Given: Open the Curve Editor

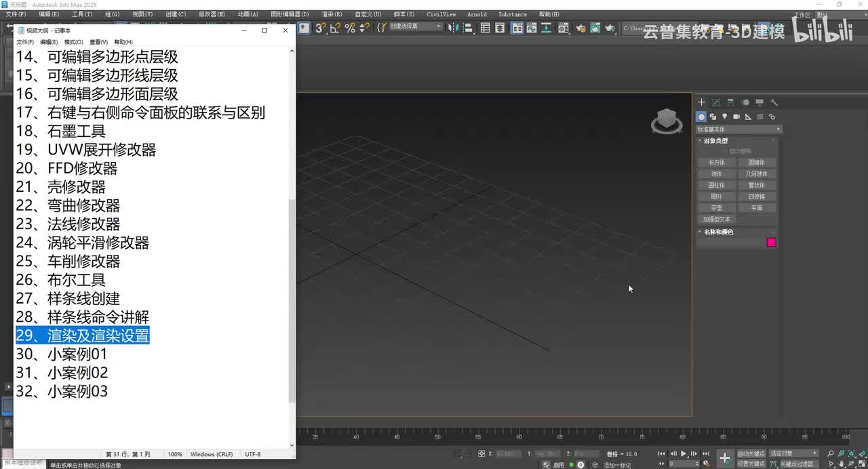Looking at the screenshot, I should coord(531,28).
